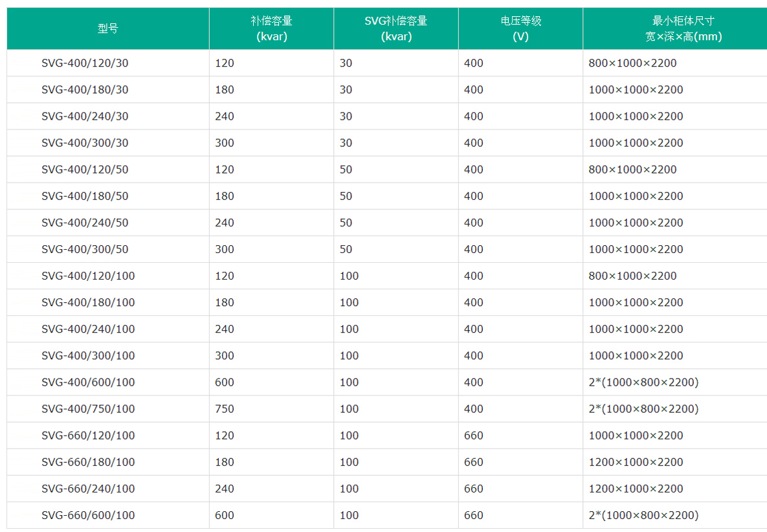Click the 型号 column header
This screenshot has height=532, width=767.
pos(107,28)
